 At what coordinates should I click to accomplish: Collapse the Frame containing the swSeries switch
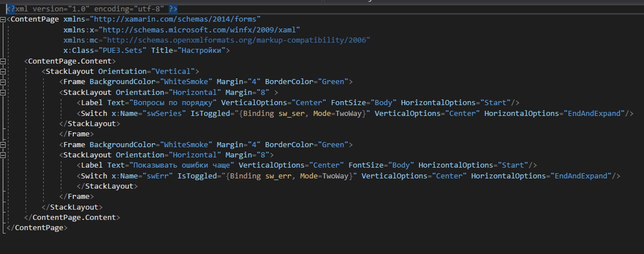[3, 82]
